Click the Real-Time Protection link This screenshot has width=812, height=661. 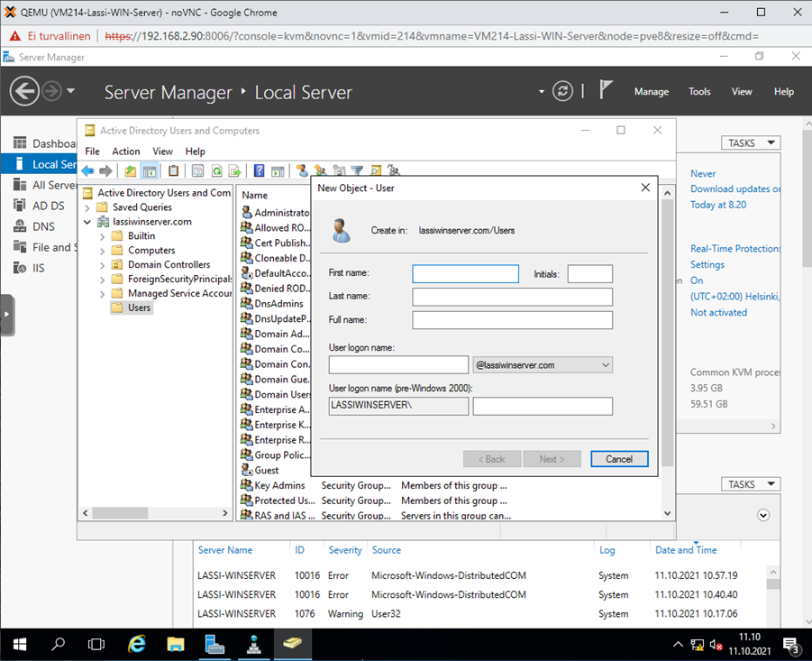point(734,249)
